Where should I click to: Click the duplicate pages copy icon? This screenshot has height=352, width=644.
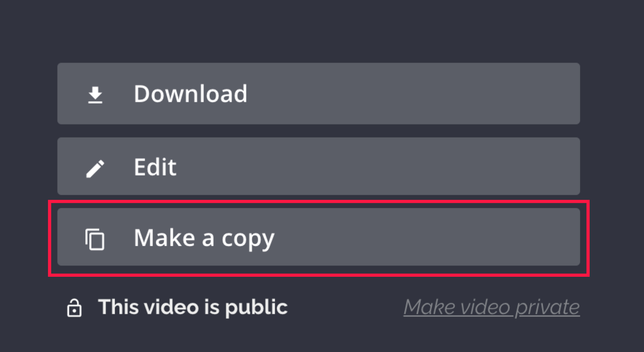[95, 239]
